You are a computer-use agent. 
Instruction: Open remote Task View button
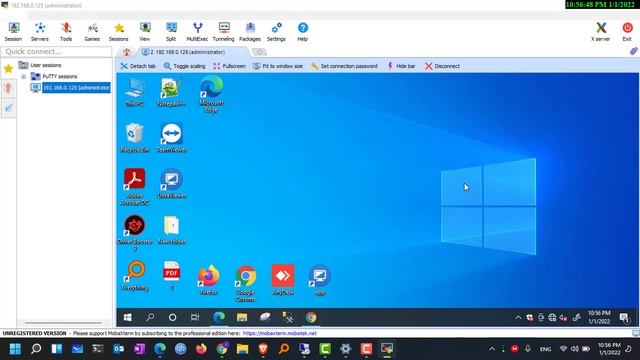coord(195,317)
